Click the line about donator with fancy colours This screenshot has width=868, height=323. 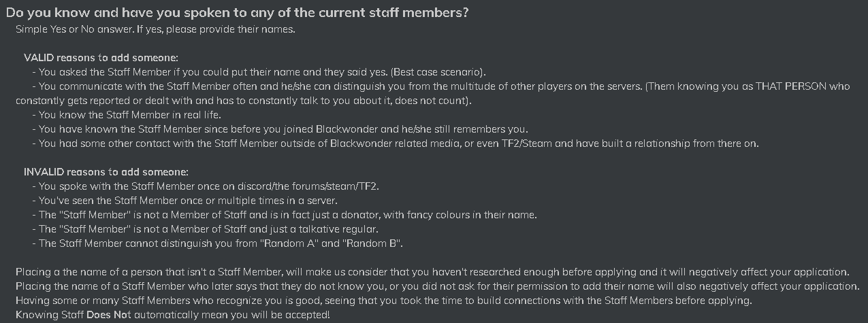click(x=284, y=215)
